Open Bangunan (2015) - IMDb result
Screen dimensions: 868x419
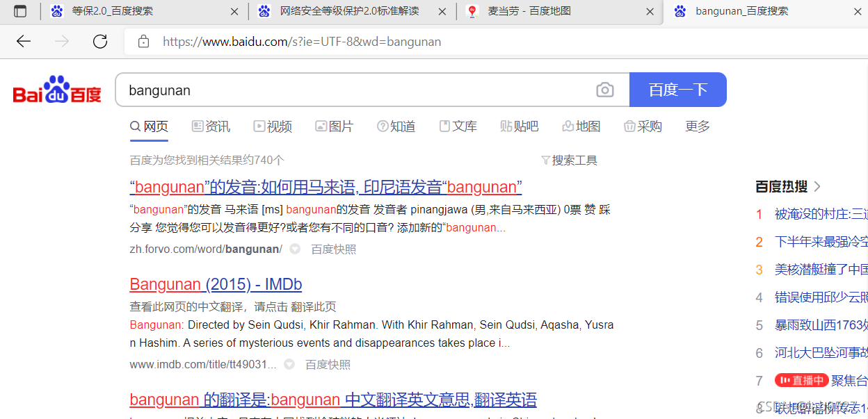pos(216,284)
